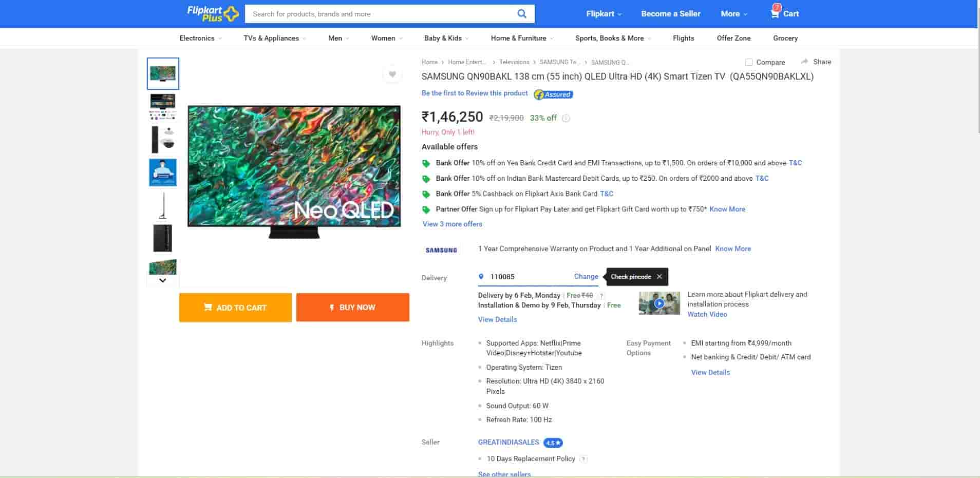Viewport: 980px width, 478px height.
Task: Add TV to wishlist with heart icon
Action: coord(392,74)
